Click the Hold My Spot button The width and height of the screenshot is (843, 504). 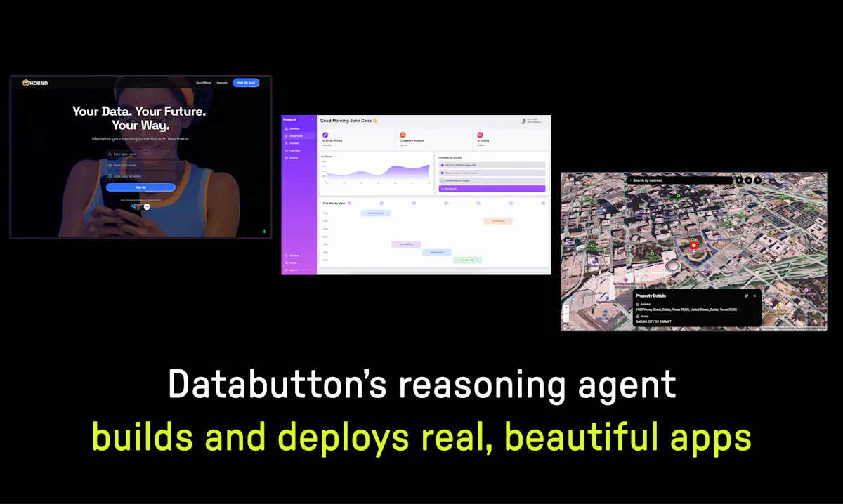(246, 83)
